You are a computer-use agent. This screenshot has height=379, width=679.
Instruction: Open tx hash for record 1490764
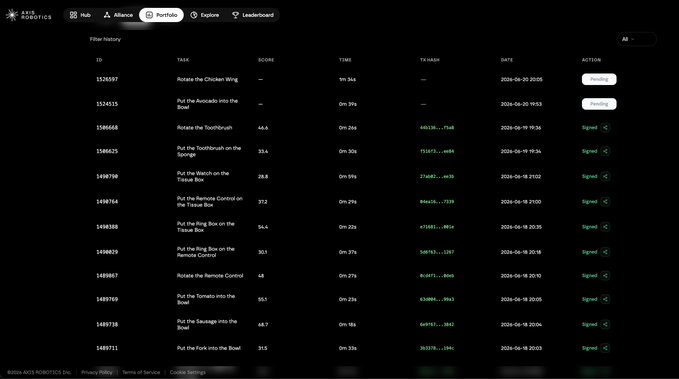(437, 201)
